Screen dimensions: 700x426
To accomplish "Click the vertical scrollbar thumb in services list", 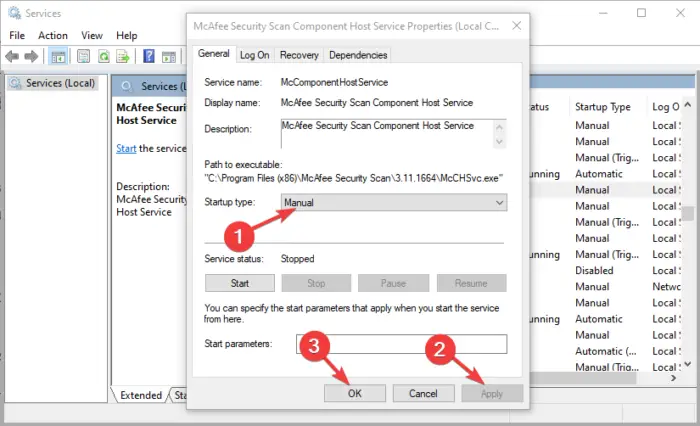I will pyautogui.click(x=688, y=213).
